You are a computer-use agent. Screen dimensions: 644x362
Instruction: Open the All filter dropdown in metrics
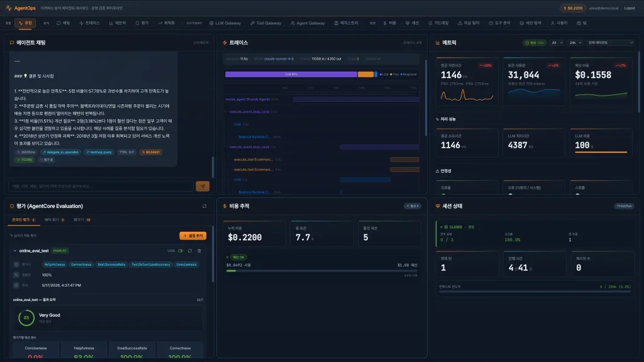pos(557,43)
